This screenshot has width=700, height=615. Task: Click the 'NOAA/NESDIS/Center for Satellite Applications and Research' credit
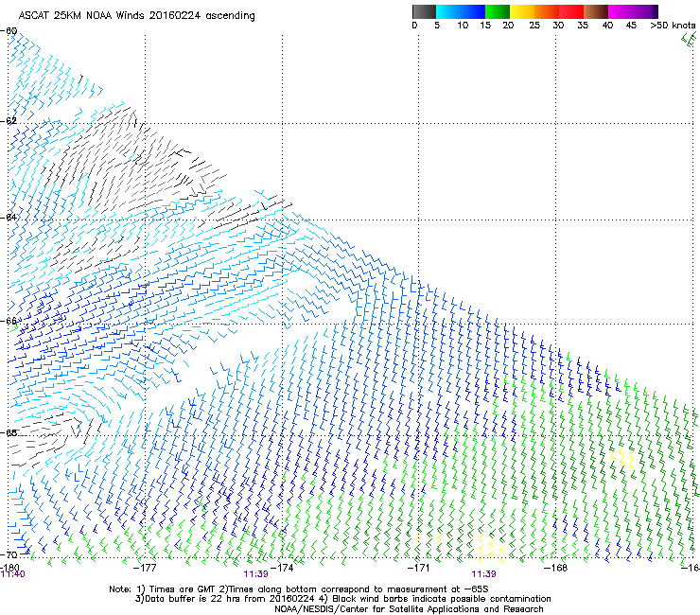pyautogui.click(x=409, y=609)
